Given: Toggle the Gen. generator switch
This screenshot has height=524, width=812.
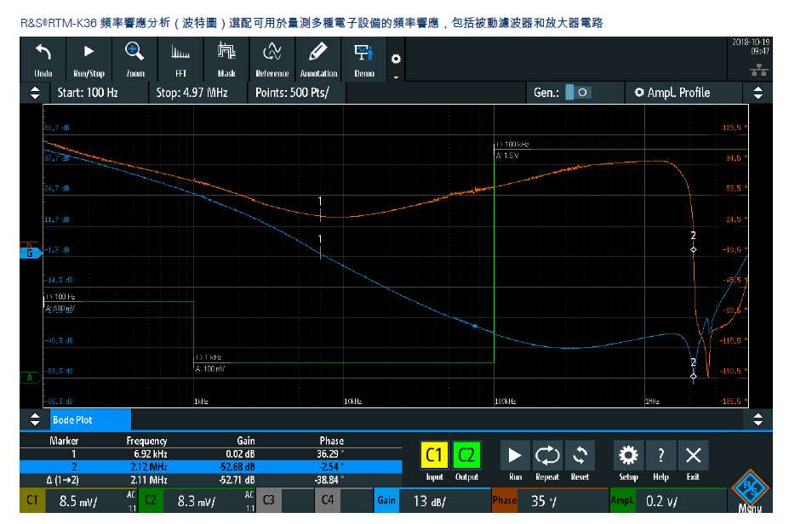Looking at the screenshot, I should pos(578,93).
